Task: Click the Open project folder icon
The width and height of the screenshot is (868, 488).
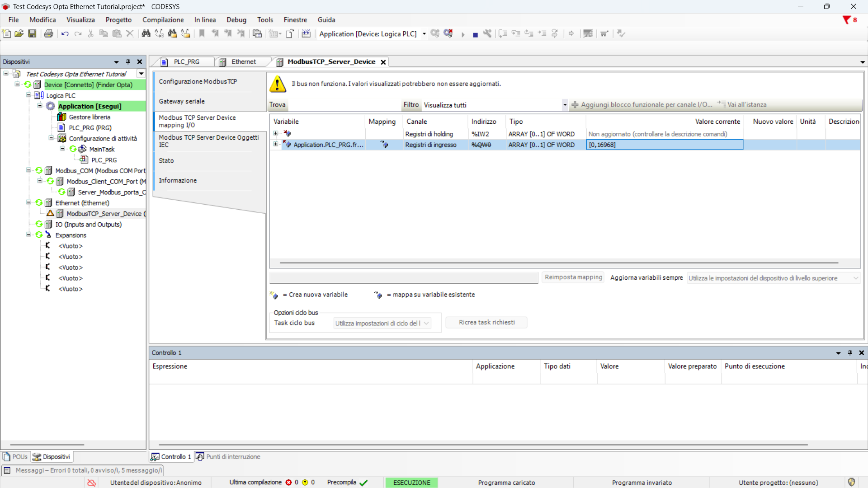Action: [19, 33]
